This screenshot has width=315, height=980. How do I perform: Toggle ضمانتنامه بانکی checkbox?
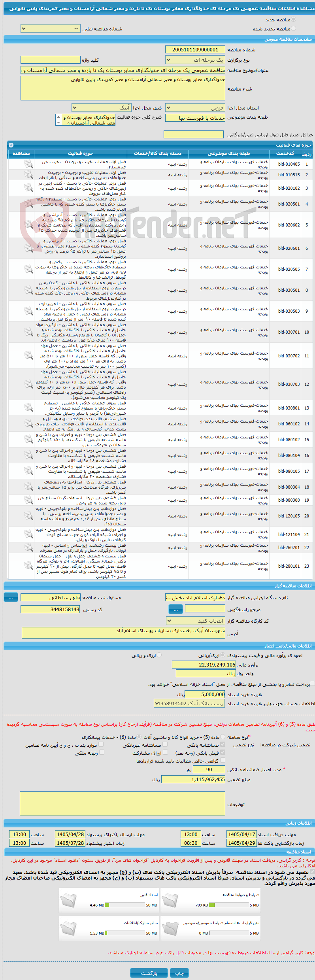pyautogui.click(x=223, y=745)
